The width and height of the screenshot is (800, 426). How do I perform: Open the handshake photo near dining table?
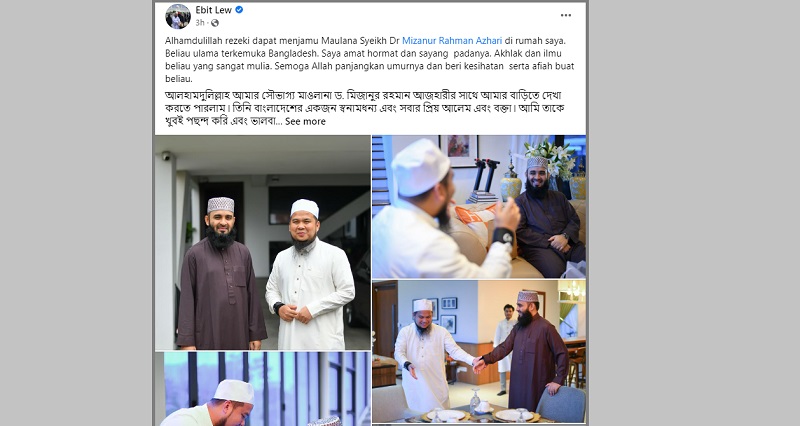click(x=479, y=352)
